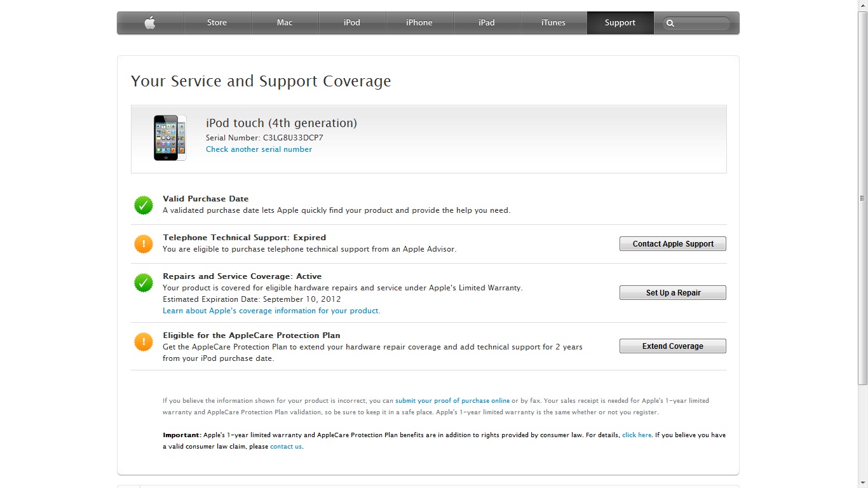This screenshot has height=488, width=868.
Task: Follow the Check another serial number link
Action: point(259,149)
